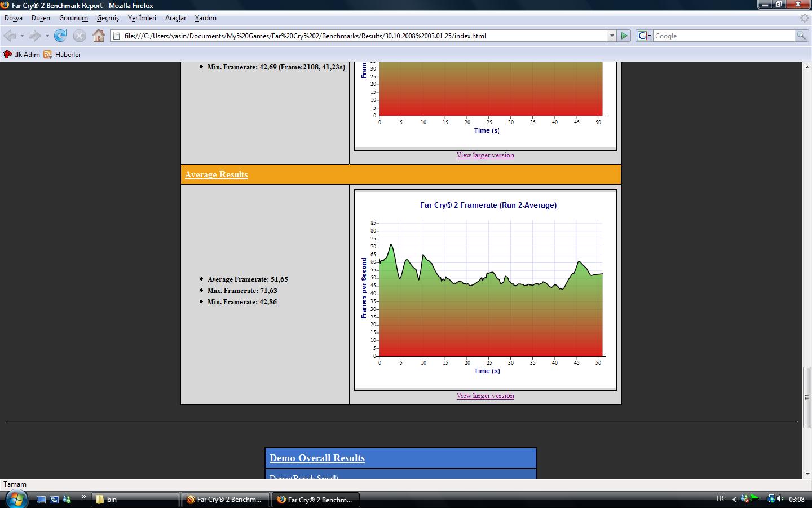The image size is (812, 508).
Task: Select the Min. Framerate: 42,69 frame 2108 text
Action: click(276, 67)
